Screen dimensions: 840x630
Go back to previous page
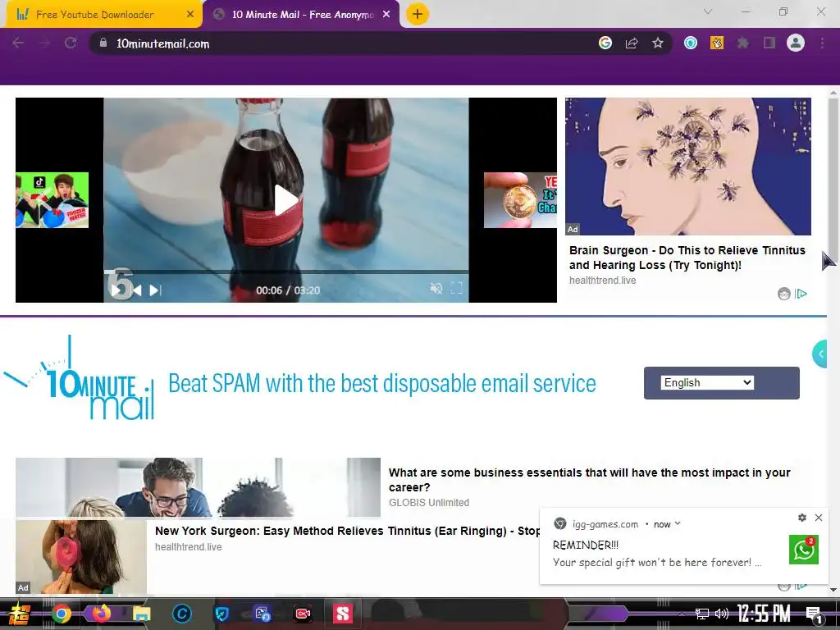coord(18,43)
